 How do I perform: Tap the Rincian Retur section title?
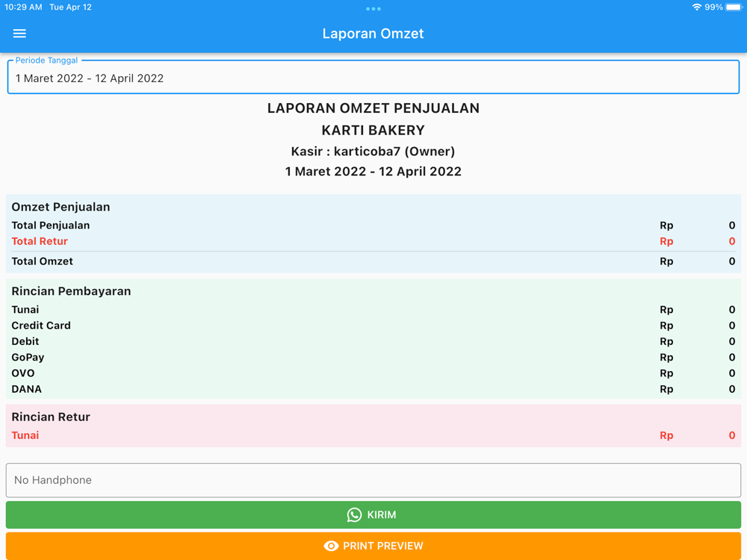[x=51, y=417]
